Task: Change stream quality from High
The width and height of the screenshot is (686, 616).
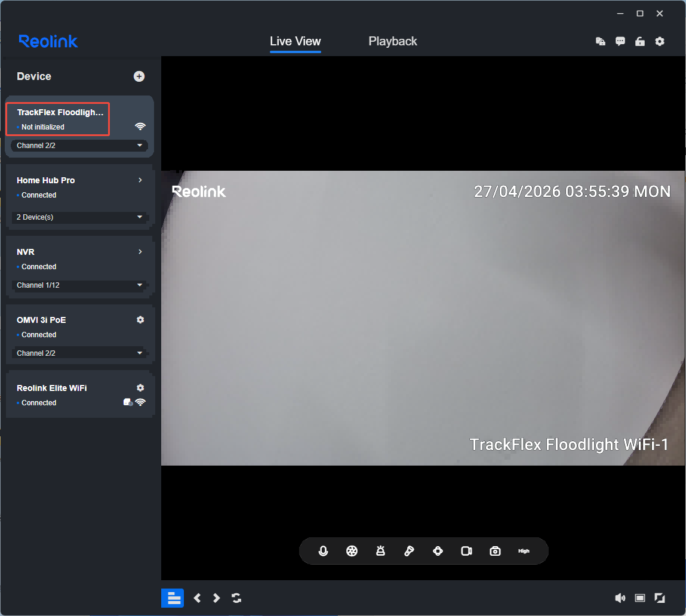Action: coord(524,552)
